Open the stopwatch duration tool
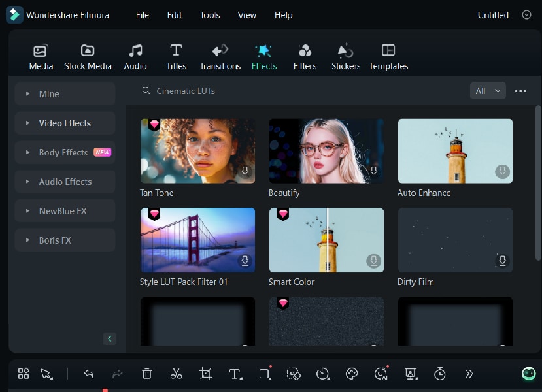Screen dimensions: 542x392 pyautogui.click(x=440, y=373)
